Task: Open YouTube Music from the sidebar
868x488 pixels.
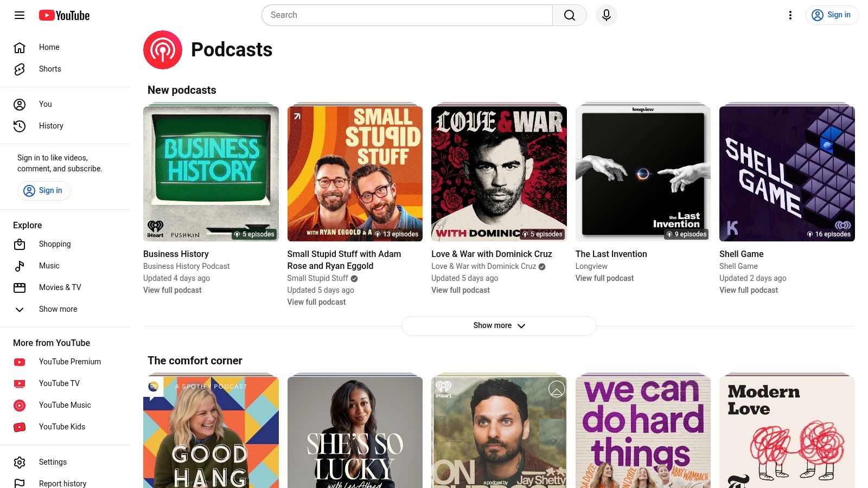Action: (65, 405)
